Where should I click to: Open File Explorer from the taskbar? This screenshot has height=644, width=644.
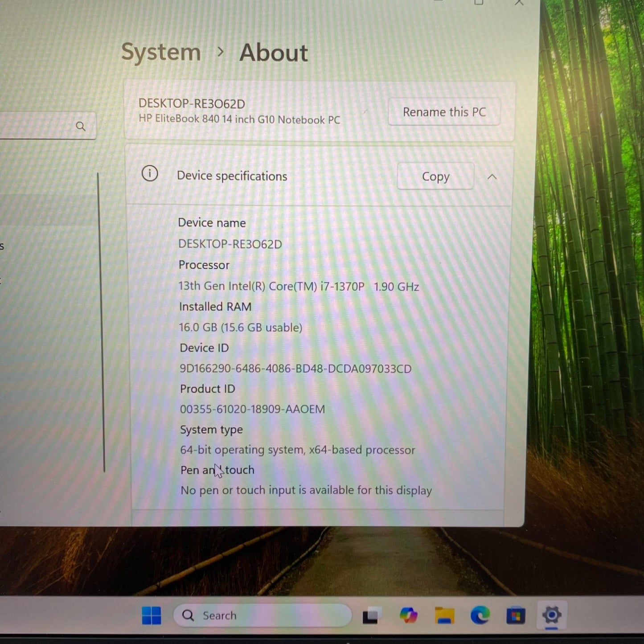click(x=444, y=615)
